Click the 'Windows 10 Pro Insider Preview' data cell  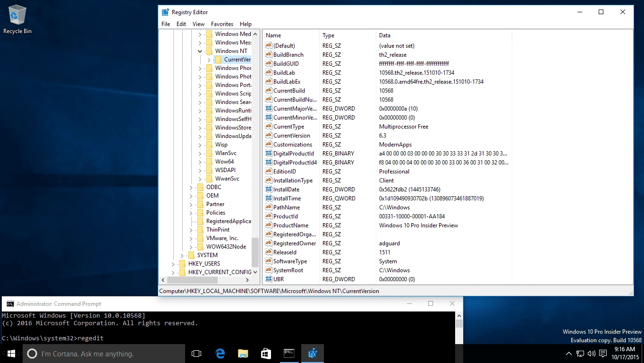point(418,225)
